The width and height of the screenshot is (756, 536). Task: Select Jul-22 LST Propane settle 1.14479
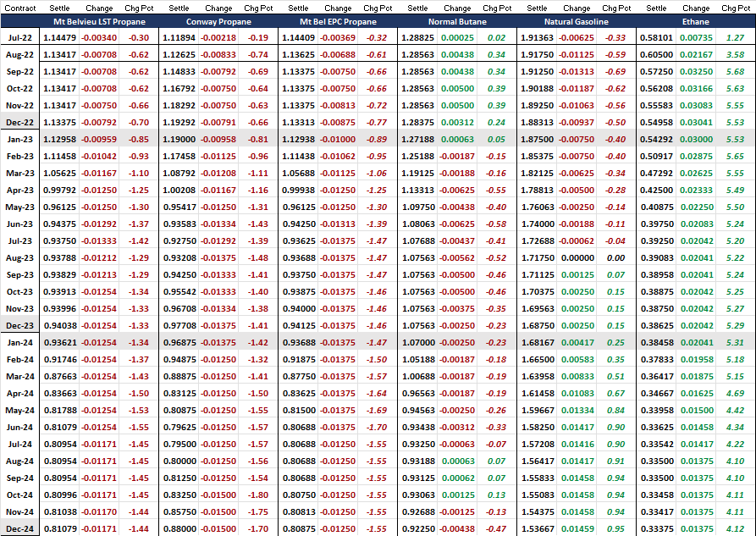(60, 37)
